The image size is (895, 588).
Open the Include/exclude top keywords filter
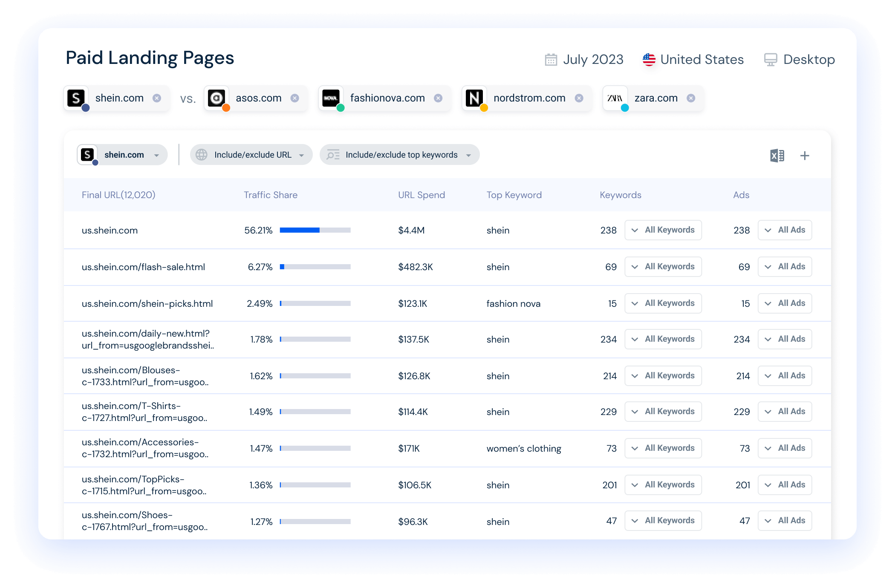400,155
